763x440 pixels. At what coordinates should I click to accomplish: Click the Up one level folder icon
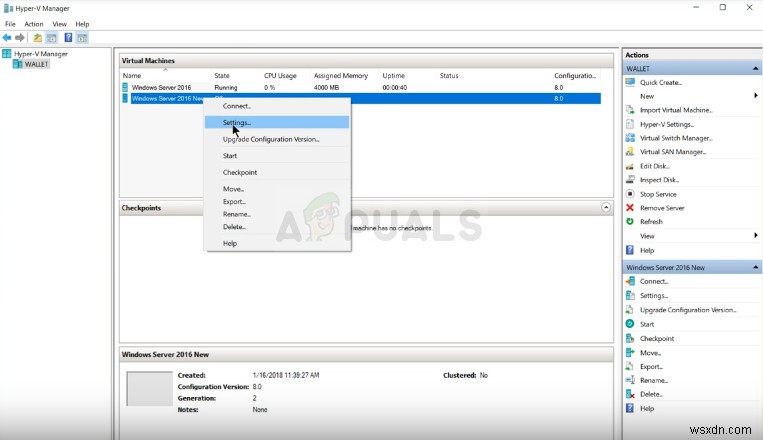click(x=37, y=37)
